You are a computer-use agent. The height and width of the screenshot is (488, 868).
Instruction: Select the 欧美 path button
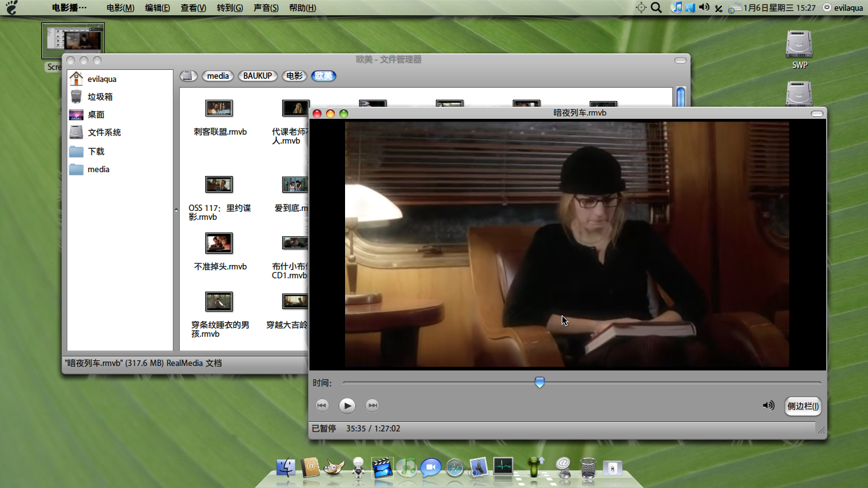pos(324,76)
